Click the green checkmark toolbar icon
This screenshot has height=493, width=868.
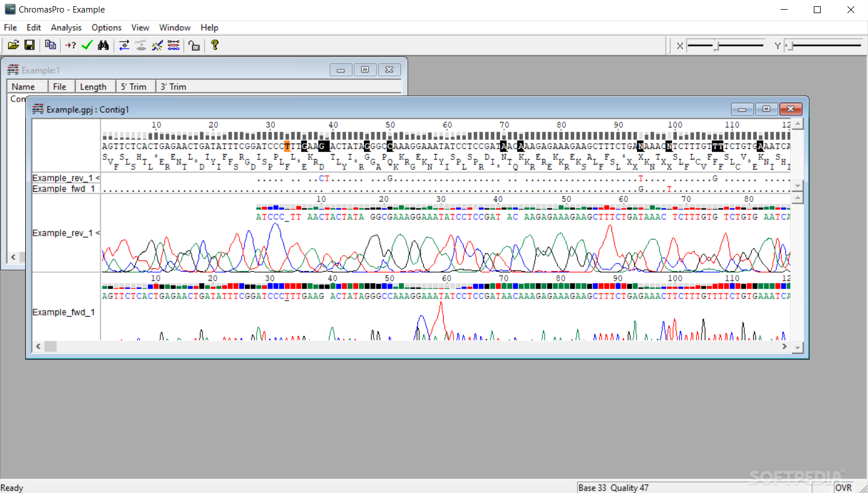tap(87, 45)
